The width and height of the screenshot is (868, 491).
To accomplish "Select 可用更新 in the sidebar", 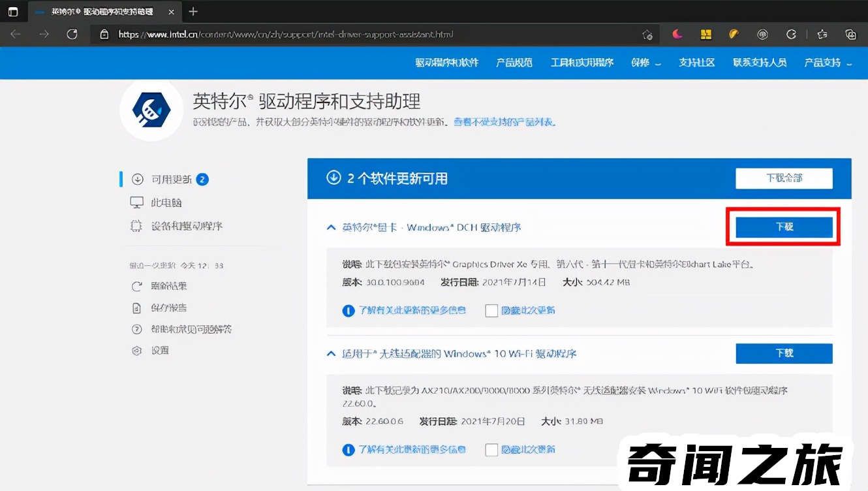I will 171,179.
